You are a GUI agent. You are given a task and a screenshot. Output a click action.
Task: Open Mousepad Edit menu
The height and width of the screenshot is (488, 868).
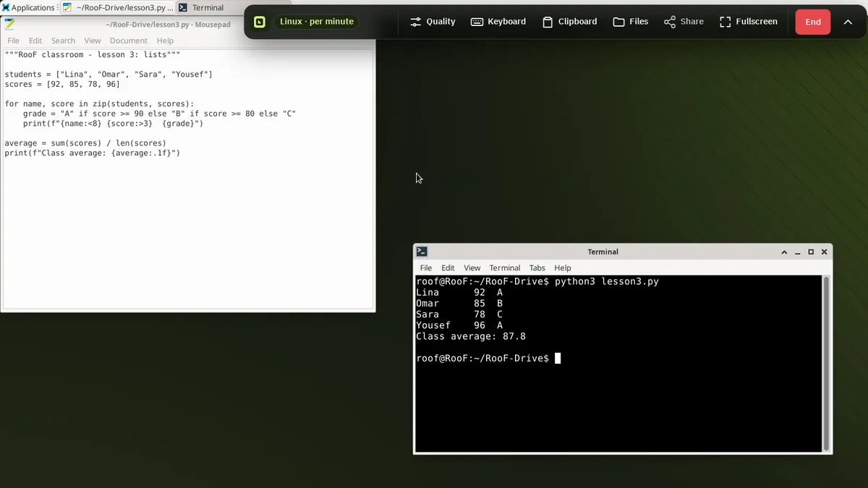(35, 40)
